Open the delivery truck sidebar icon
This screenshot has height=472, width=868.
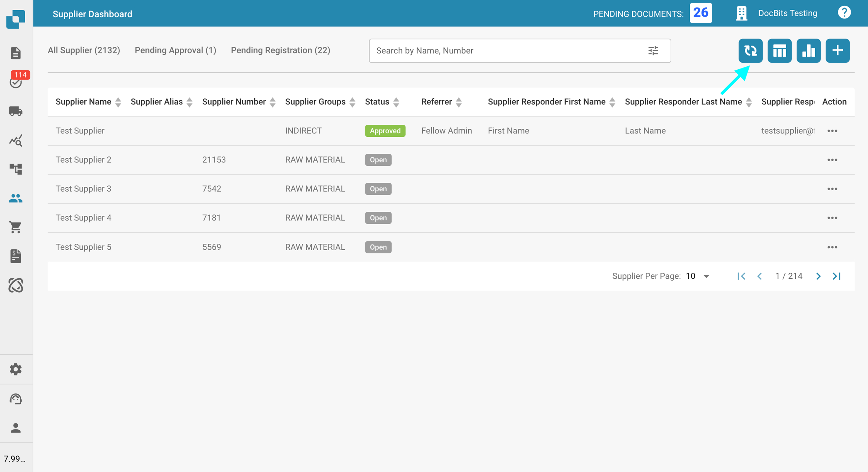click(15, 111)
